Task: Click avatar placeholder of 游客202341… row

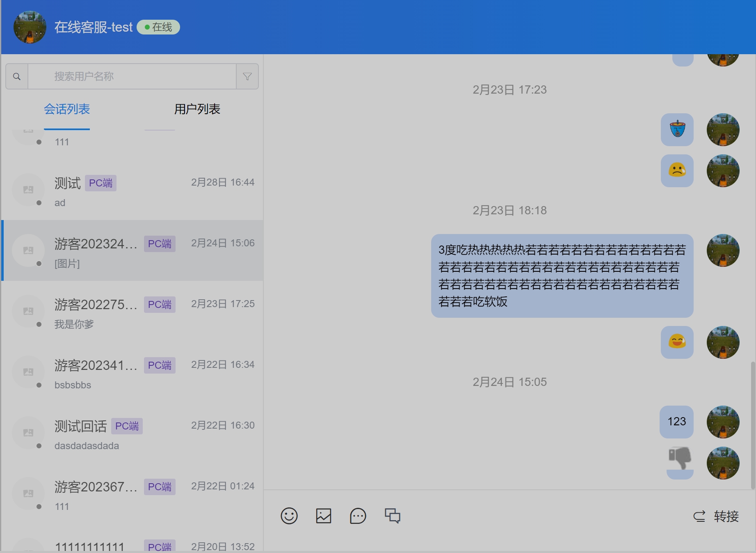Action: [28, 372]
